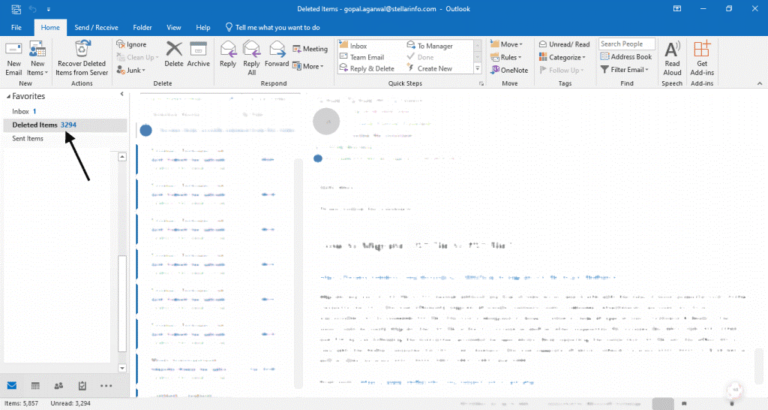Apply the Inbox quick step

354,46
